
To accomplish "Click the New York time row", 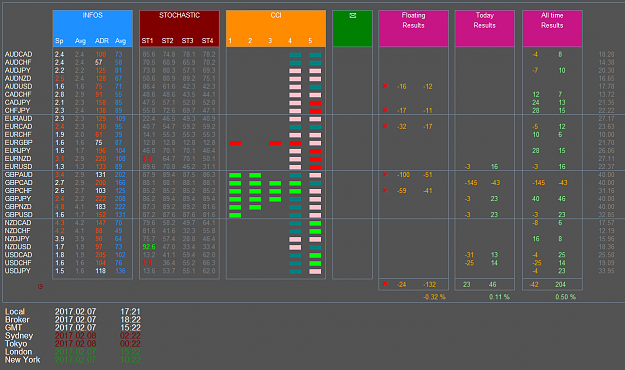I will 73,359.
